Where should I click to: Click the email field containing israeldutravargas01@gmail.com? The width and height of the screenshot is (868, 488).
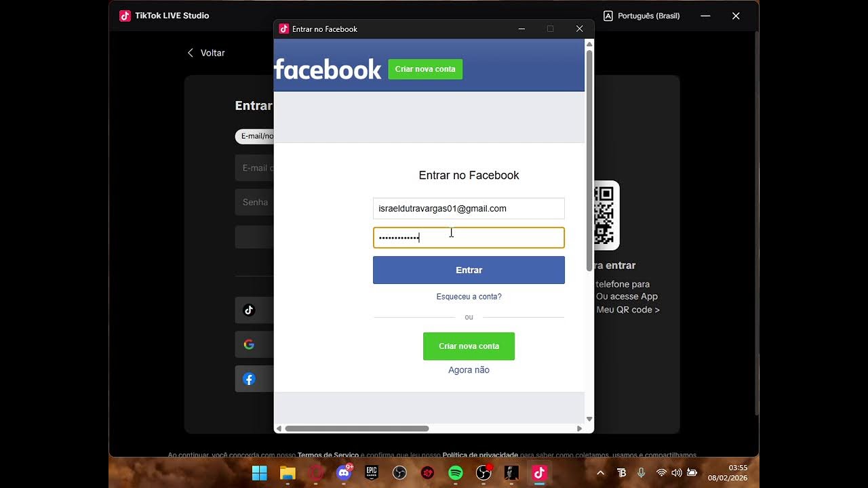click(469, 209)
